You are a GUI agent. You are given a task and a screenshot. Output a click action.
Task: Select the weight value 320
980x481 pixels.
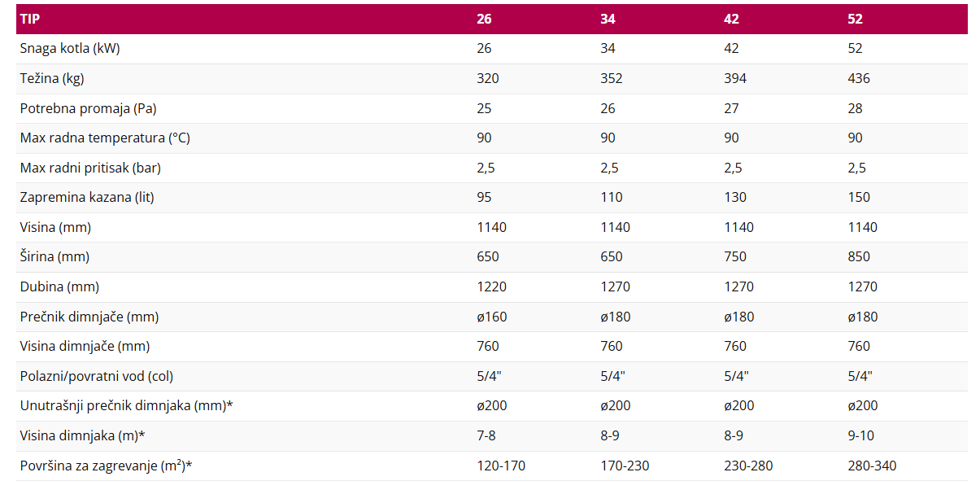(488, 79)
